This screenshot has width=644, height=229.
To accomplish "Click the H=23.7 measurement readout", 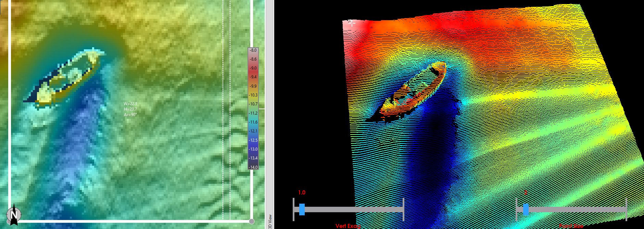I will [x=130, y=109].
